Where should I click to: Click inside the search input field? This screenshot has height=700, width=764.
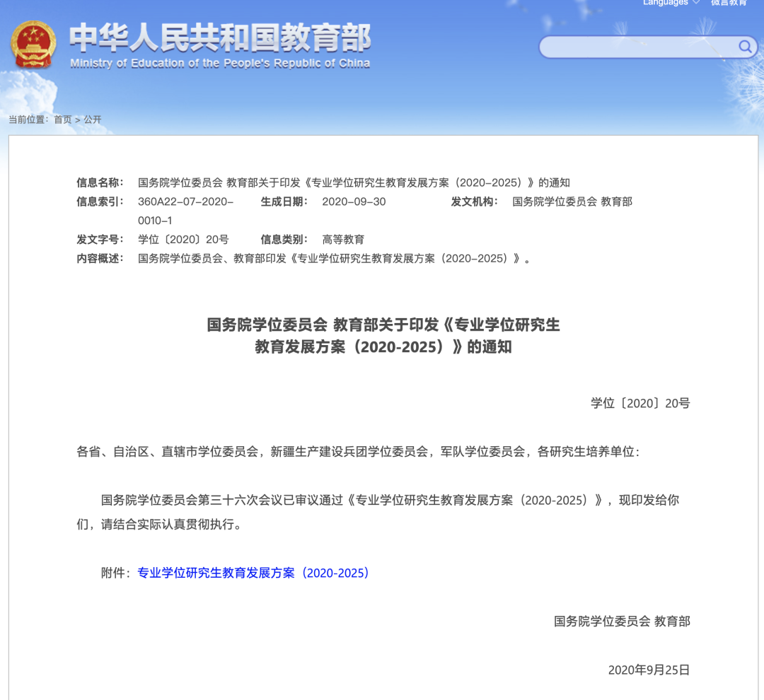click(637, 47)
